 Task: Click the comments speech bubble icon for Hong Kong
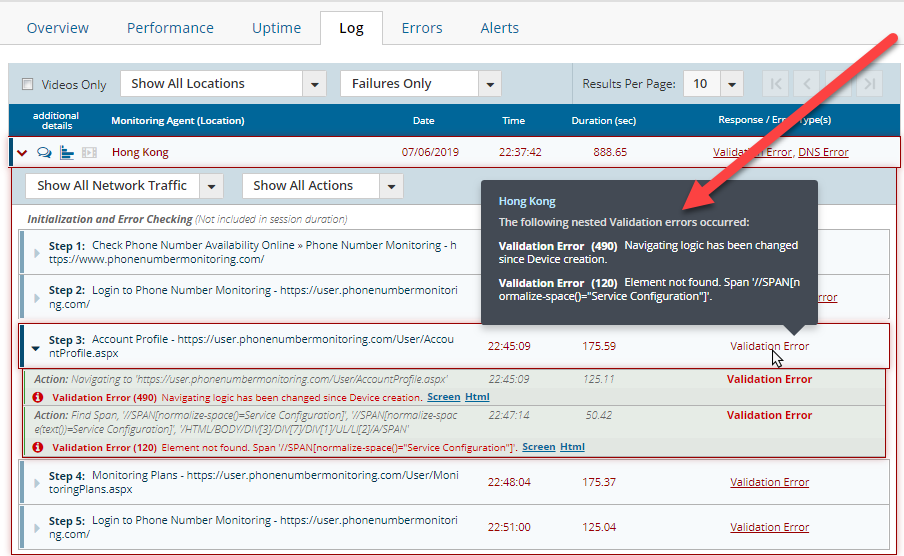pyautogui.click(x=45, y=153)
